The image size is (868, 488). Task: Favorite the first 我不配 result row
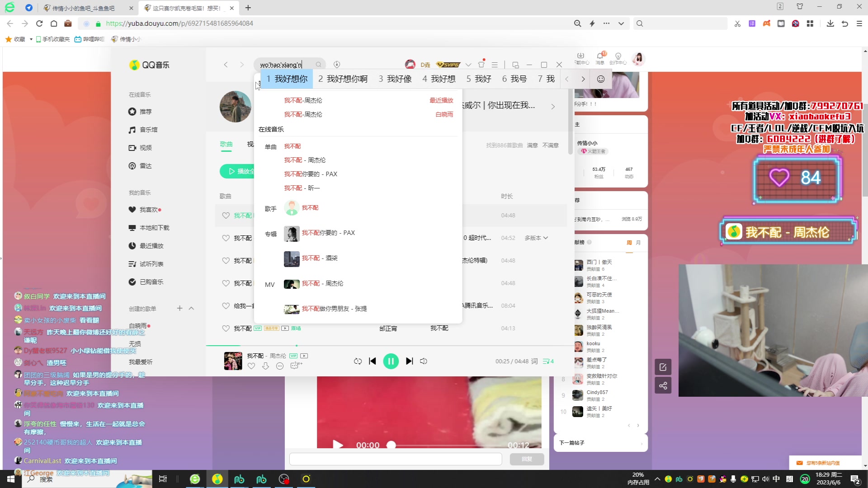click(226, 216)
